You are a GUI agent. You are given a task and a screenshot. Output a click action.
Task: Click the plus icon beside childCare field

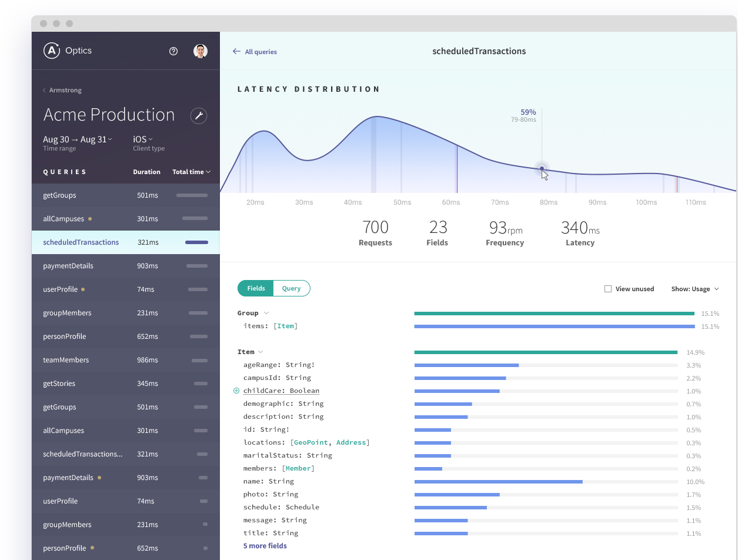pos(236,390)
